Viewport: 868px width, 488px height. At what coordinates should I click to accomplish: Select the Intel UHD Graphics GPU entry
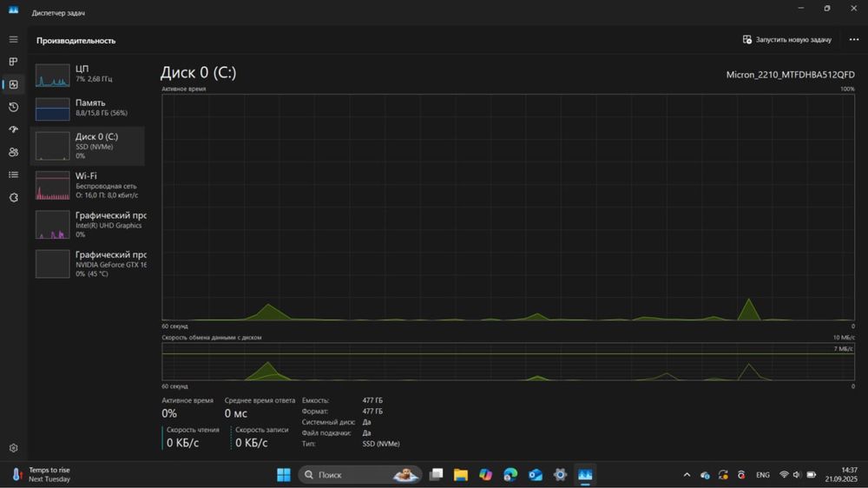[x=88, y=224]
